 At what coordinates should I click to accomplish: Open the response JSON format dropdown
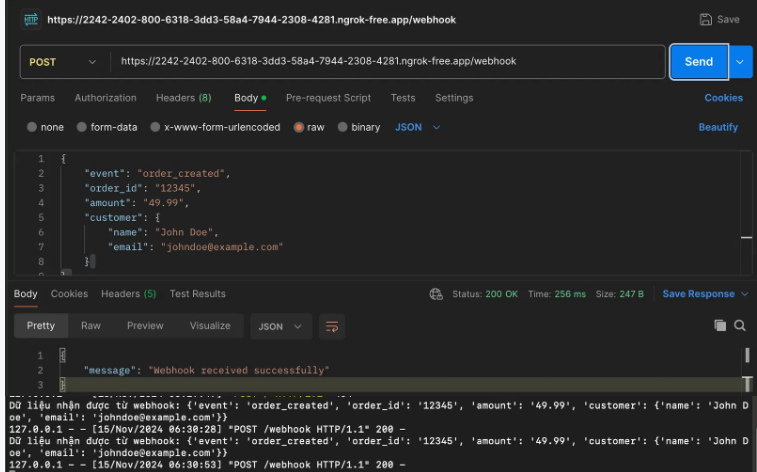(280, 327)
